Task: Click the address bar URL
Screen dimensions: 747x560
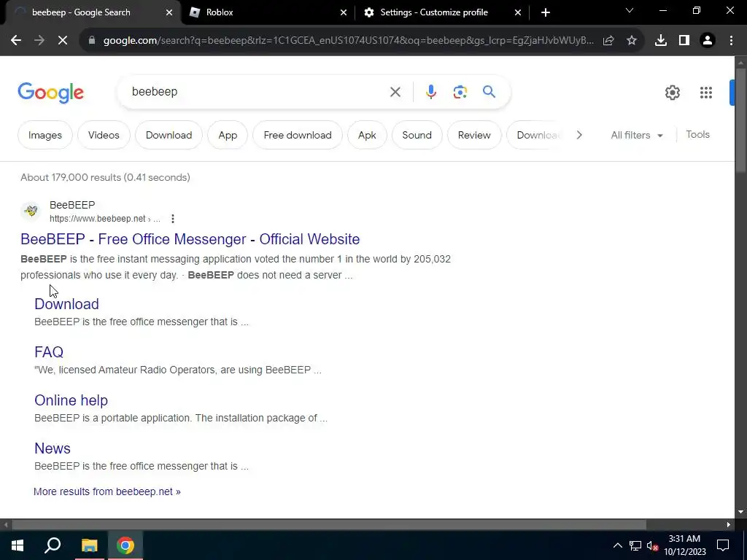Action: tap(348, 41)
